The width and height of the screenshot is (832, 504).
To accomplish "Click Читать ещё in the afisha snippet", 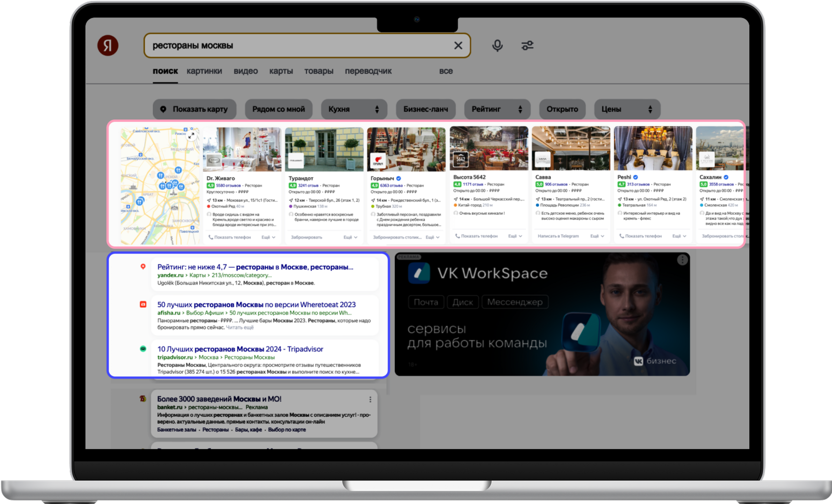I will (x=240, y=327).
